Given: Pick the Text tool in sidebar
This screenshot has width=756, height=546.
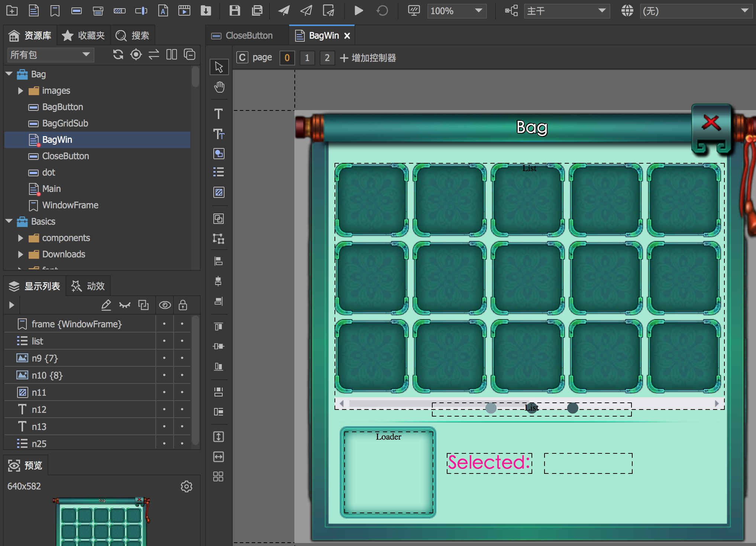Looking at the screenshot, I should coord(219,114).
